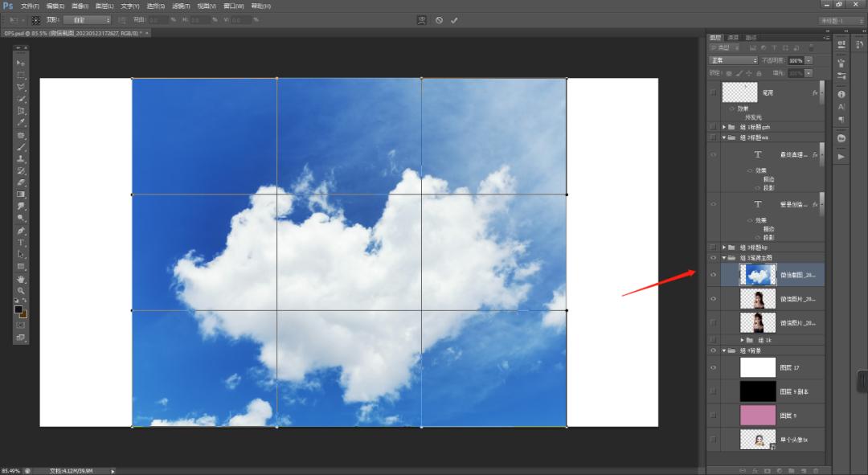Click the add layer style fx icon
The height and width of the screenshot is (475, 868).
pyautogui.click(x=755, y=470)
